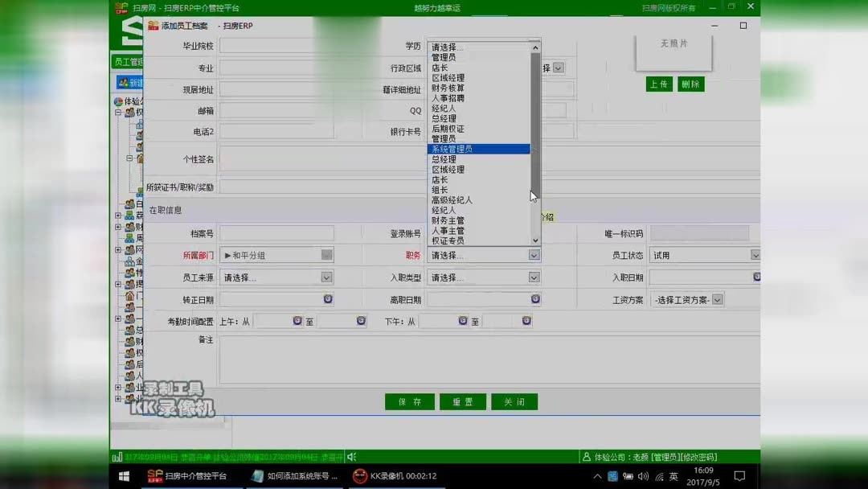Open the 员工状态 dropdown showing 试用
The width and height of the screenshot is (868, 489).
(755, 254)
